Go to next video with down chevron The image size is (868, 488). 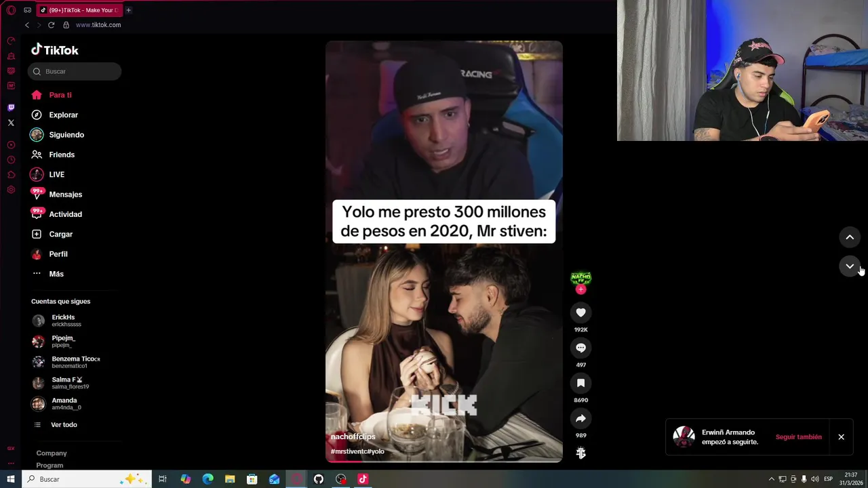click(850, 266)
